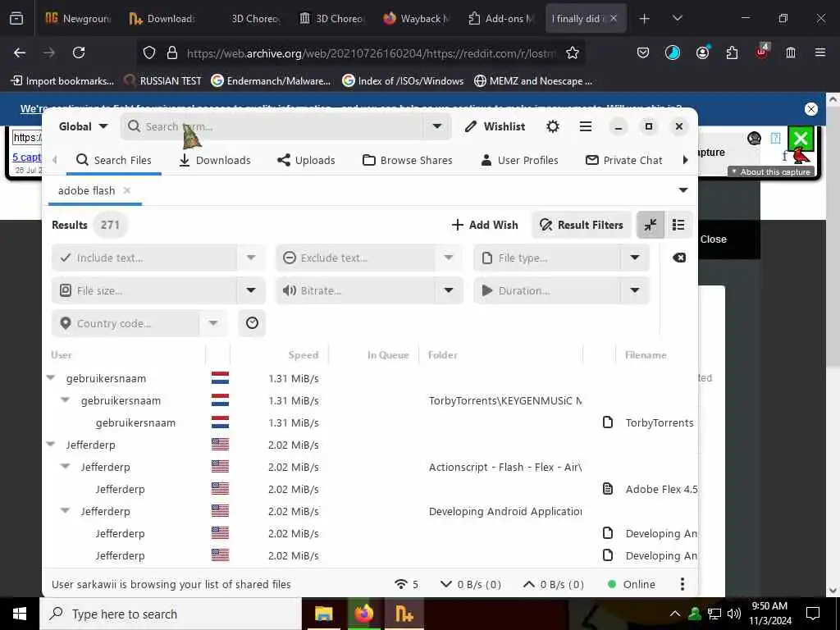The image size is (840, 630).
Task: Open Nicotine+ preferences gear icon
Action: point(552,126)
